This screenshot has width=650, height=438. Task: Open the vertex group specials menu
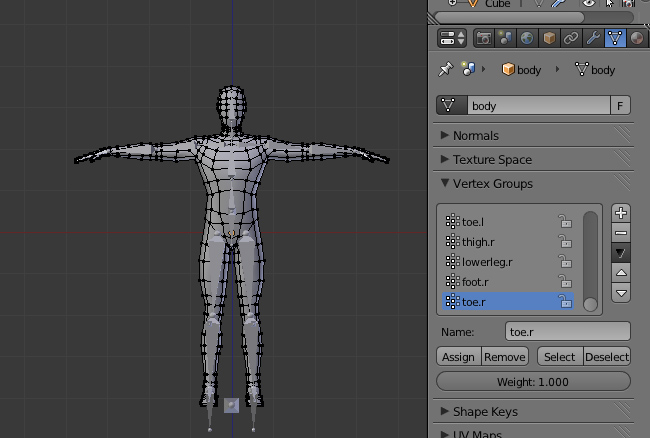tap(621, 253)
